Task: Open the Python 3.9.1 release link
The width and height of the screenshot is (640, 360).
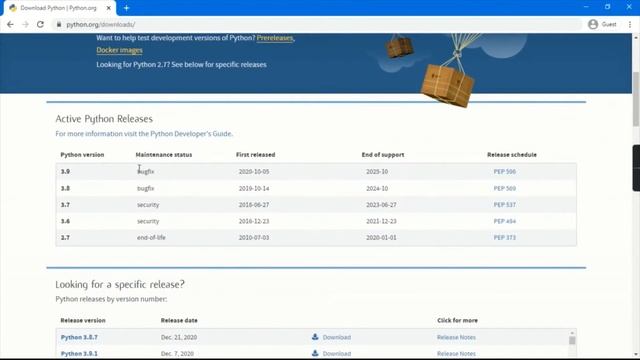Action: coord(79,353)
